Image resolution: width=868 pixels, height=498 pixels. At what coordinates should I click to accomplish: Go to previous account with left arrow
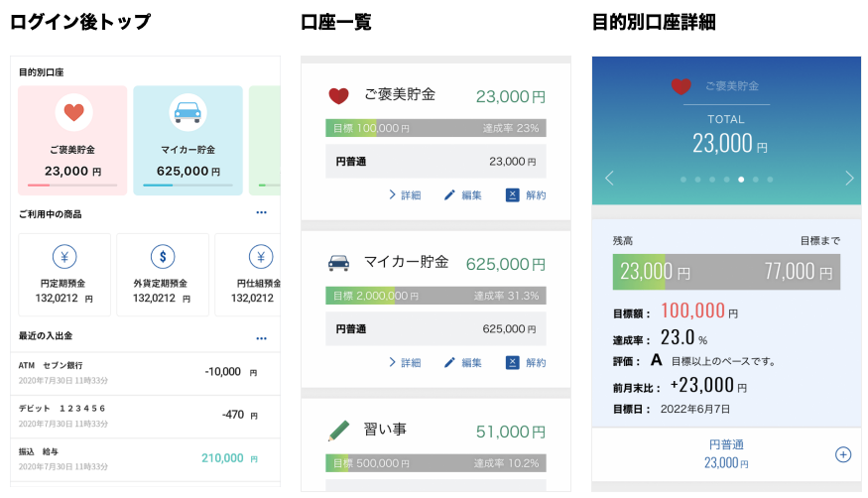tap(609, 179)
